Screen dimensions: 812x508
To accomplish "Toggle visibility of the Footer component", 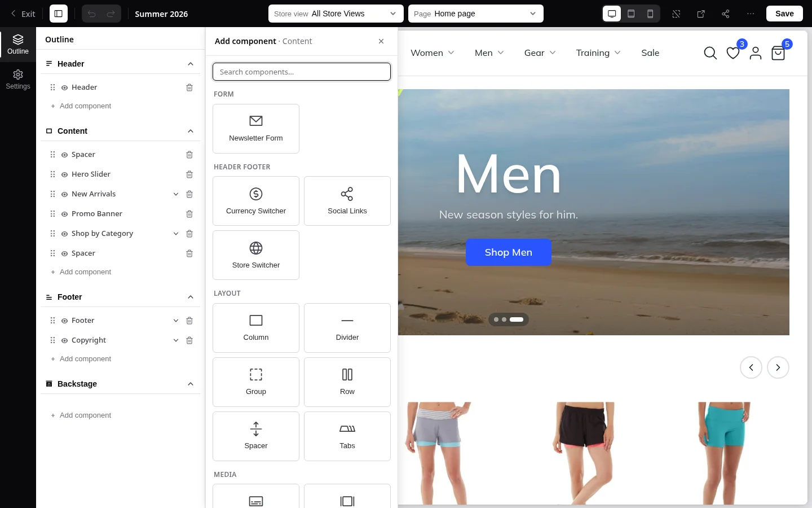I will point(65,321).
